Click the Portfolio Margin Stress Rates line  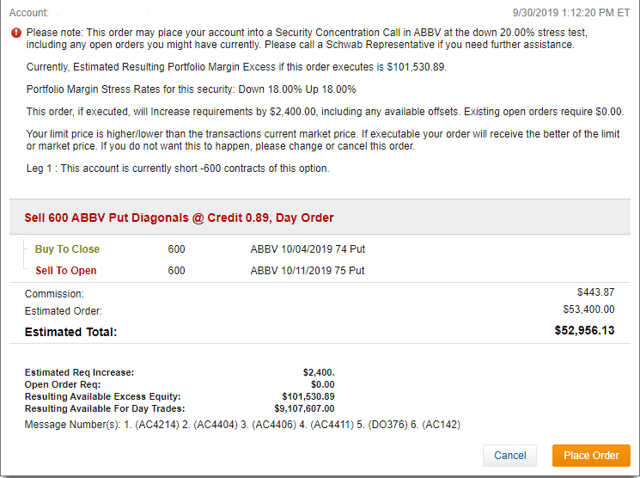pos(191,89)
